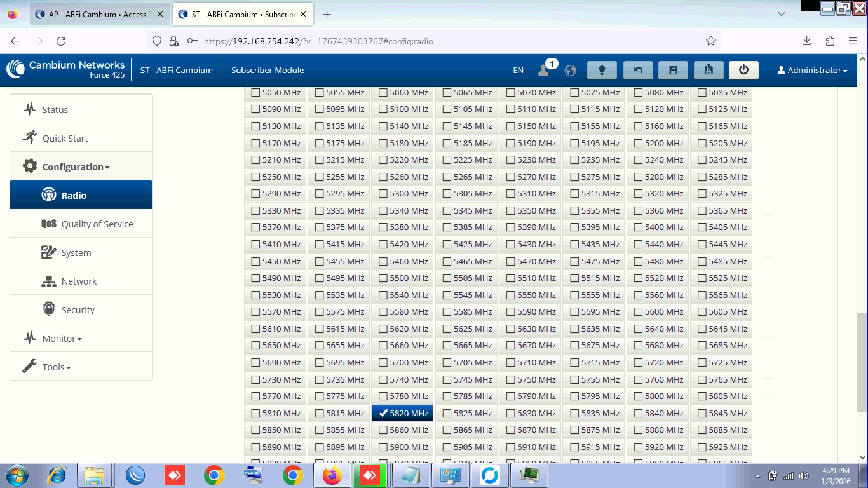Open the Administrator account dropdown

tap(812, 70)
